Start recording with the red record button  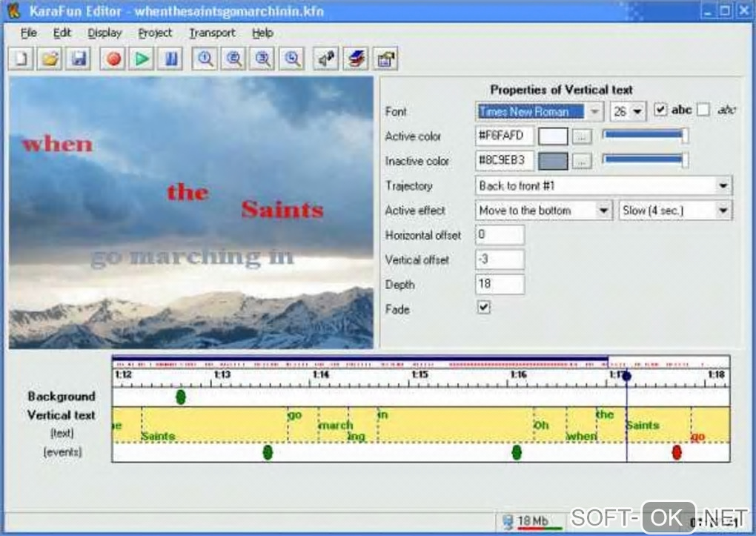pos(113,59)
